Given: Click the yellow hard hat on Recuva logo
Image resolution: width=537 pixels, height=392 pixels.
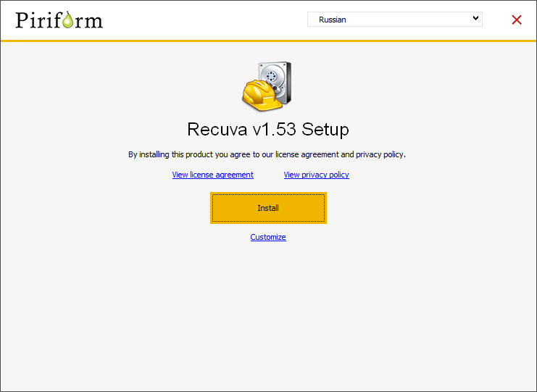Looking at the screenshot, I should pyautogui.click(x=259, y=96).
